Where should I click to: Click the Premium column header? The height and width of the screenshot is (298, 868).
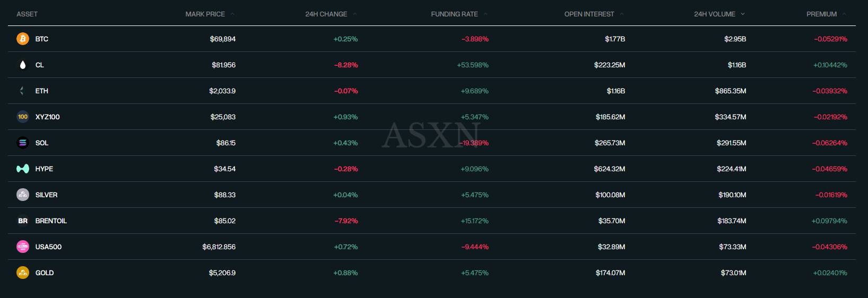(x=821, y=14)
